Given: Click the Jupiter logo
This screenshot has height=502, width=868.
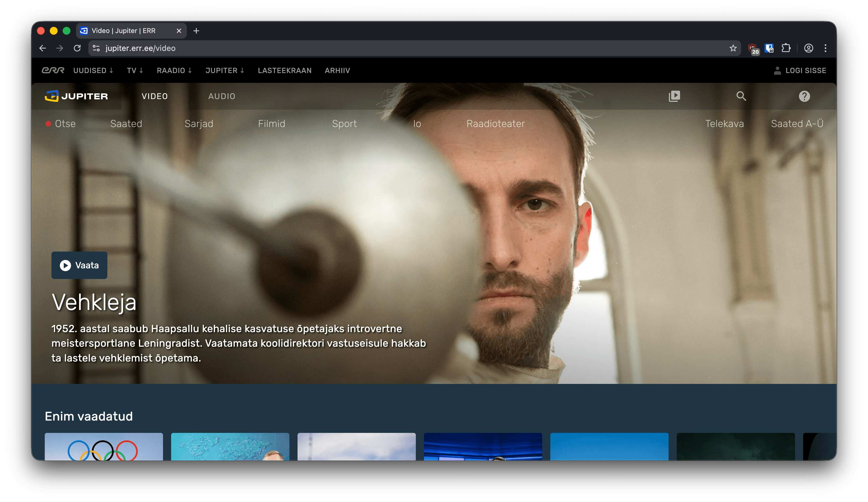Looking at the screenshot, I should [x=76, y=96].
